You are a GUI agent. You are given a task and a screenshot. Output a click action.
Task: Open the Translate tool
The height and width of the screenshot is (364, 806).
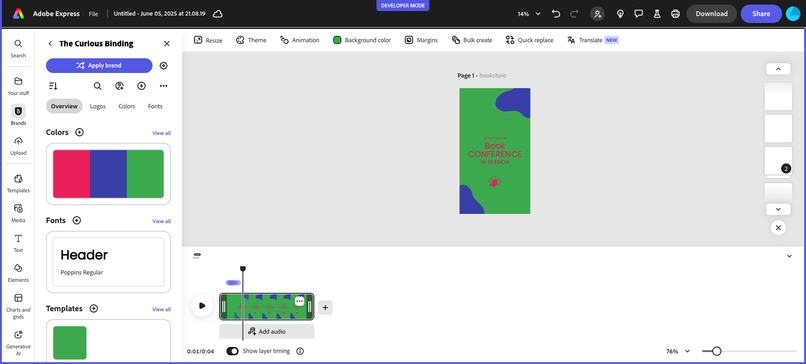pos(593,40)
